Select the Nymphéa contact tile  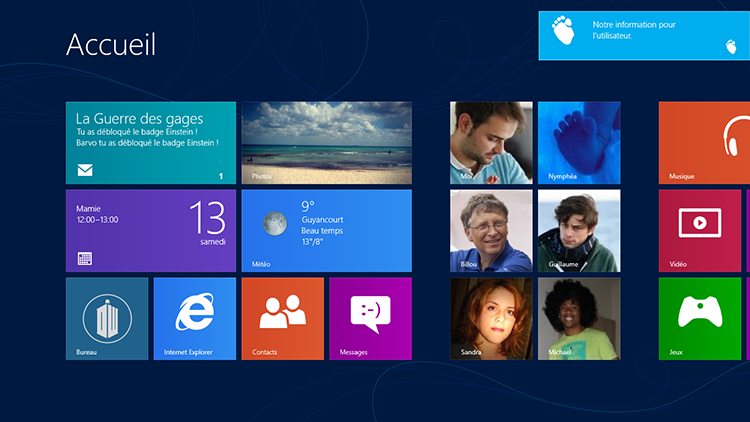coord(578,142)
